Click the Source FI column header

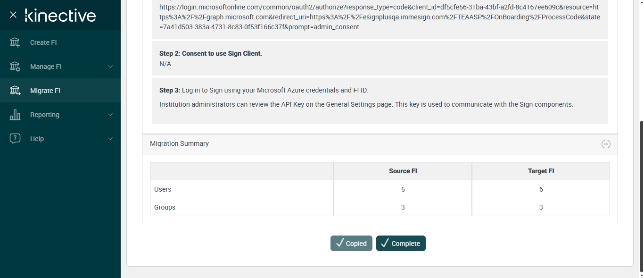(x=403, y=171)
